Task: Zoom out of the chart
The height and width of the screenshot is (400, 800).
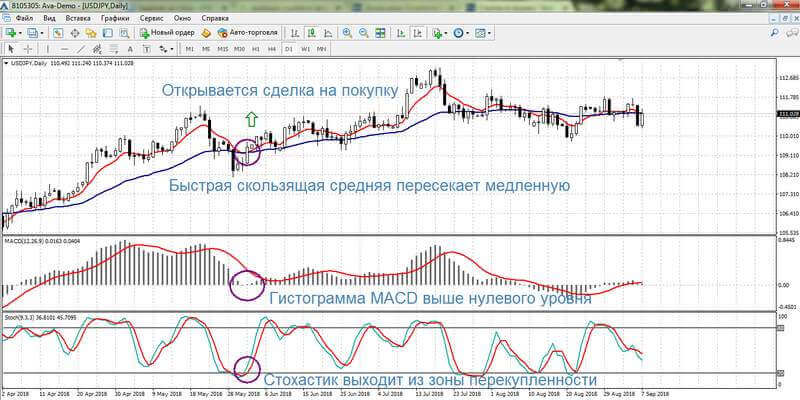Action: [x=363, y=33]
